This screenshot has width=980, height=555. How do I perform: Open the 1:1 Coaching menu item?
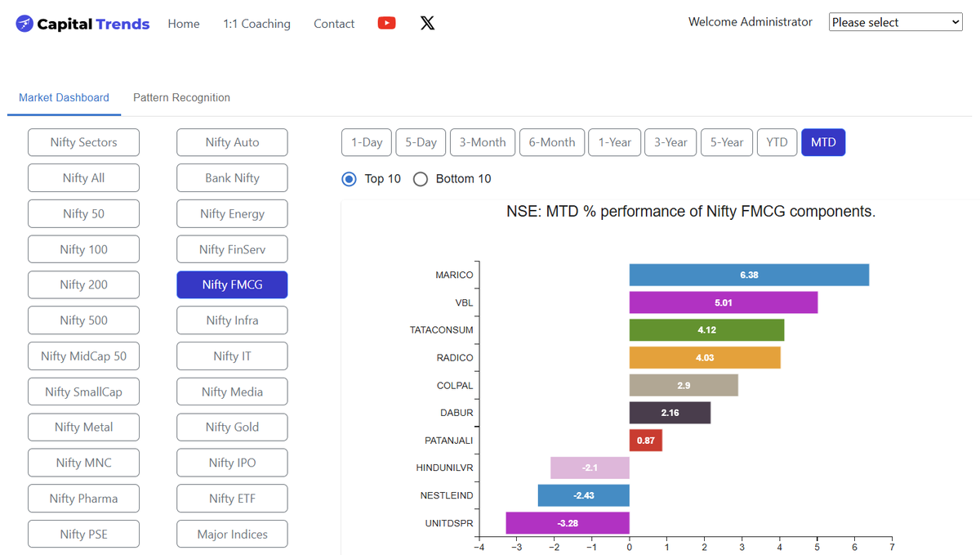[256, 24]
